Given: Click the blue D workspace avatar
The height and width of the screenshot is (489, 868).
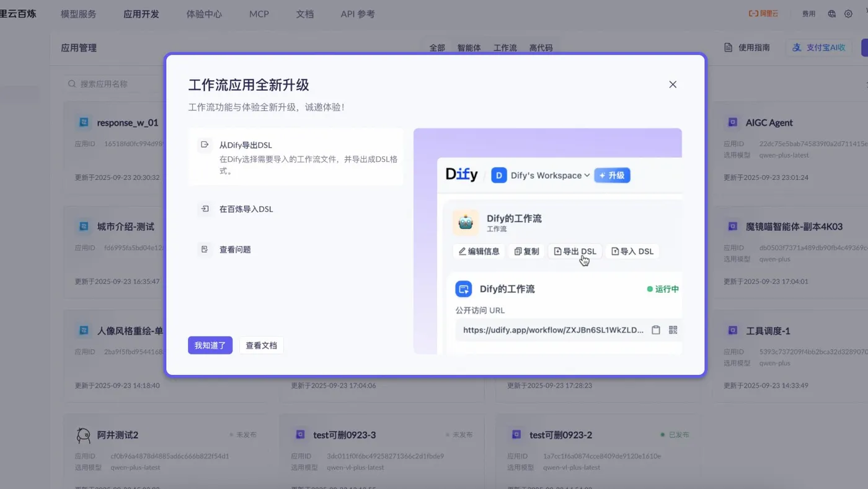Looking at the screenshot, I should click(x=499, y=176).
